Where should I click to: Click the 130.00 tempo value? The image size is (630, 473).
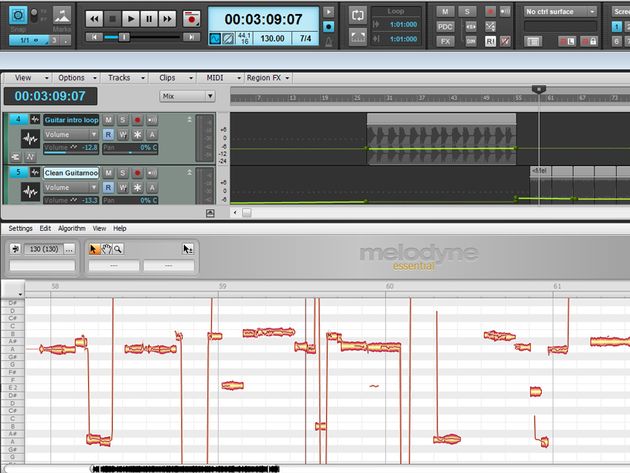pyautogui.click(x=272, y=39)
